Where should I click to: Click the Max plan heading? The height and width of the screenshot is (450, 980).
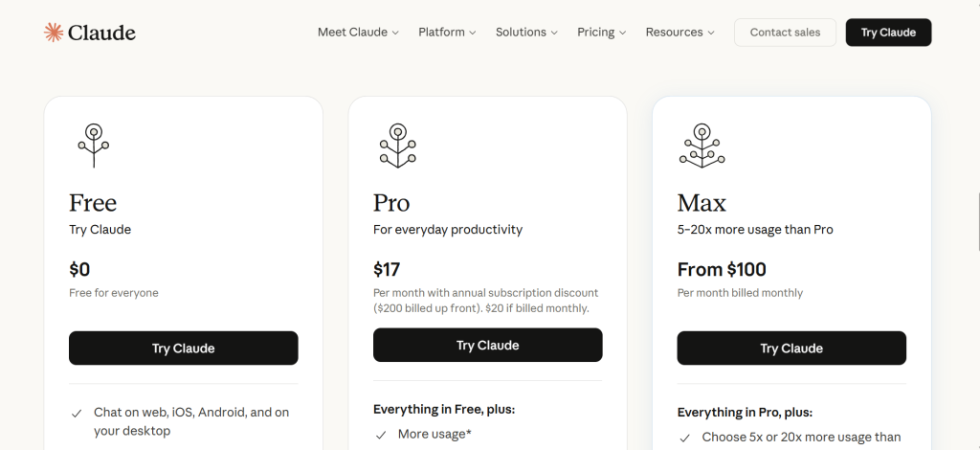click(x=702, y=203)
